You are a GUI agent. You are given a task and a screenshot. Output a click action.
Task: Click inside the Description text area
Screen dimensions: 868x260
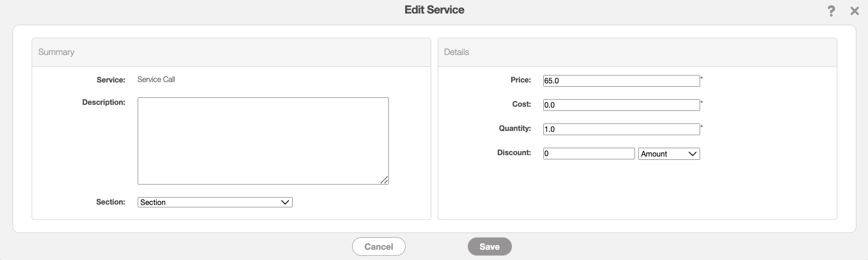pos(263,141)
